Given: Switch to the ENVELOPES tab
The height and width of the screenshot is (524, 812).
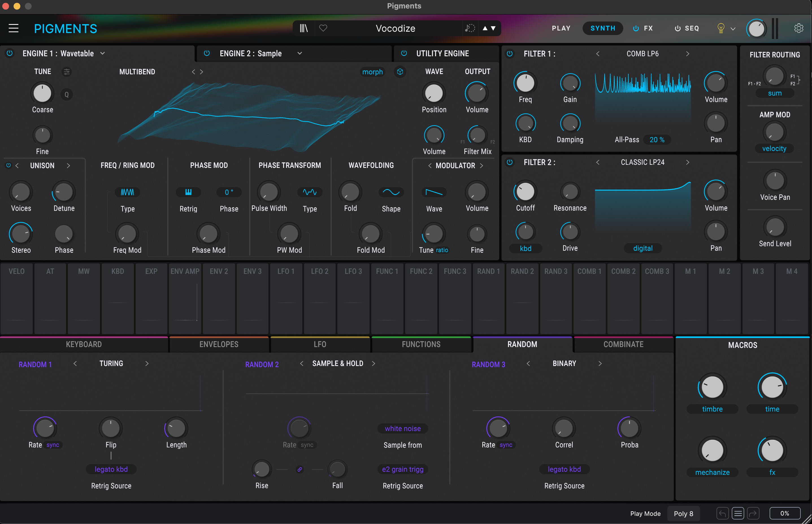Looking at the screenshot, I should coord(219,344).
